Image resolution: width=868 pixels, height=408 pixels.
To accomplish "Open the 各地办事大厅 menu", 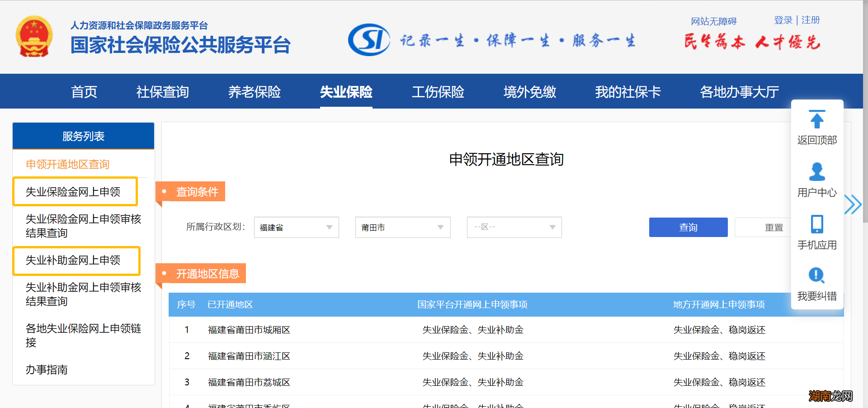I will 738,92.
